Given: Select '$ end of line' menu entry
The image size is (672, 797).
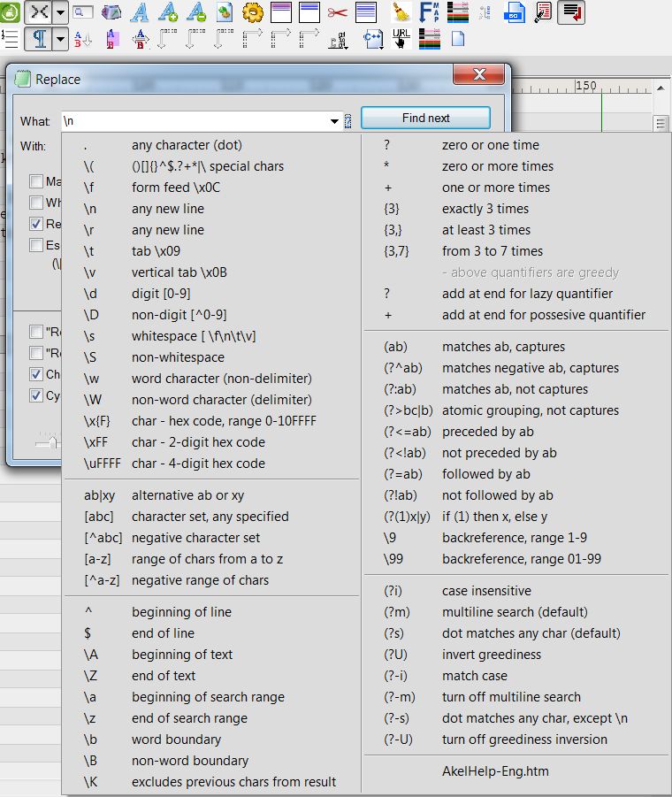Looking at the screenshot, I should [x=211, y=633].
